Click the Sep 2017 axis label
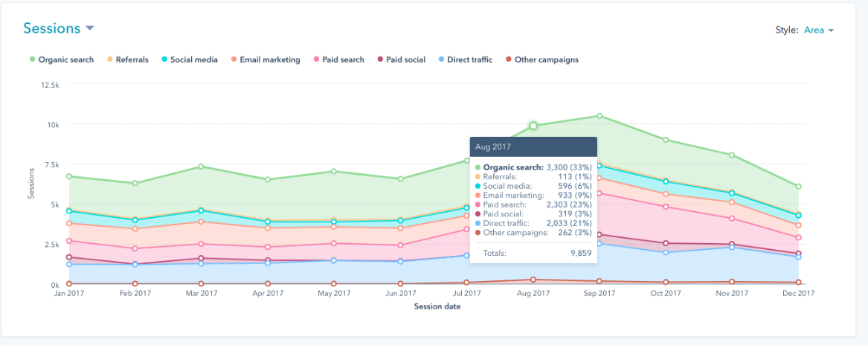The image size is (868, 348). 599,293
